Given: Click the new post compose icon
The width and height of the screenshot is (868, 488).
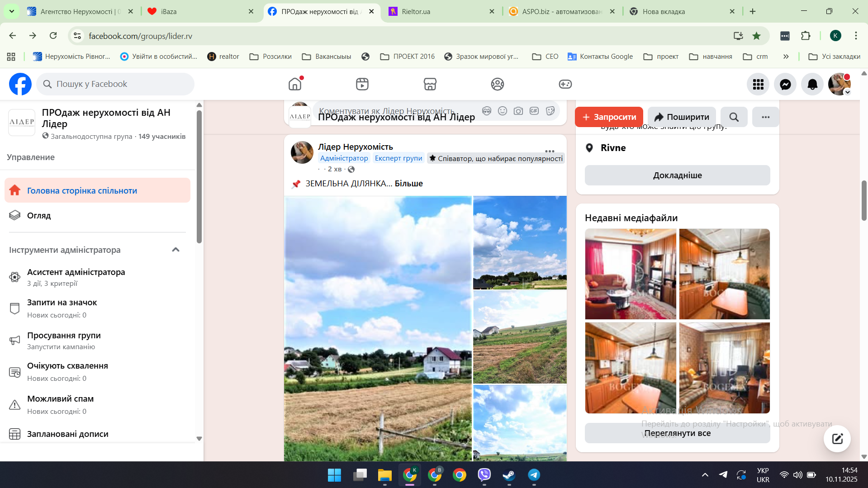Looking at the screenshot, I should 837,438.
